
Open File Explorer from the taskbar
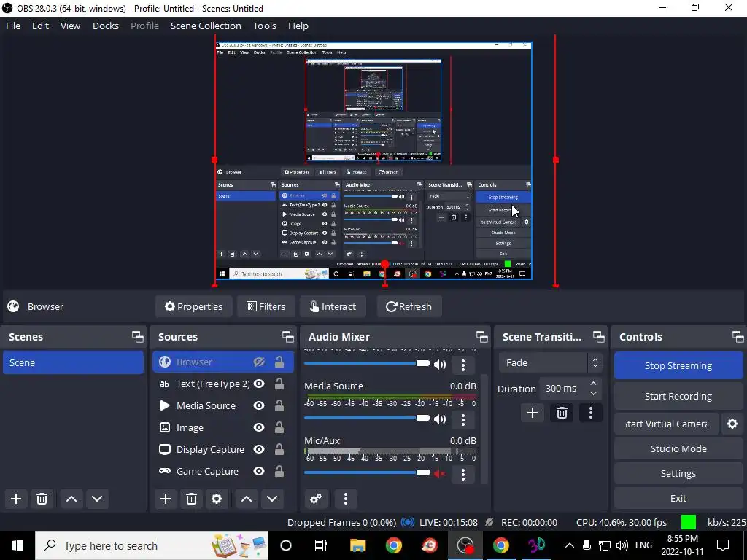(357, 545)
